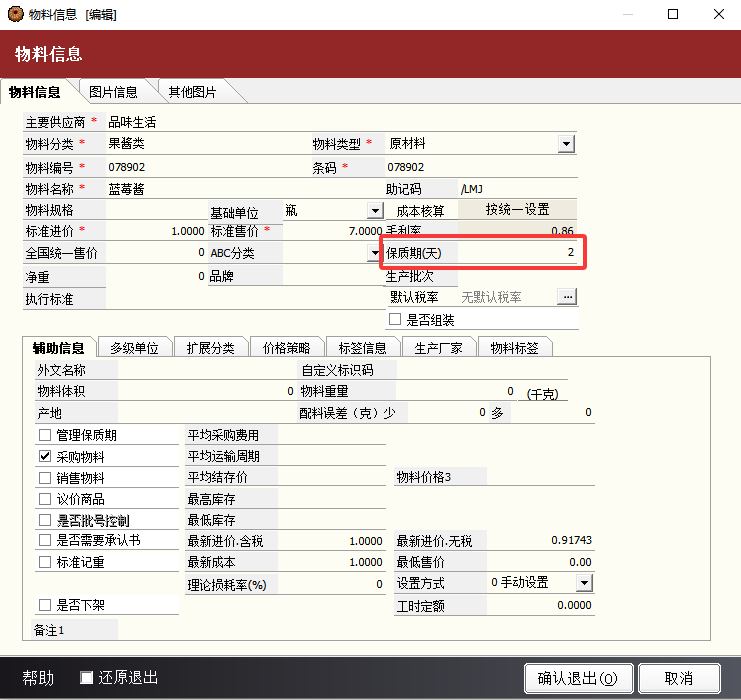Image resolution: width=741 pixels, height=700 pixels.
Task: Switch to the 图片信息 tab
Action: [113, 92]
